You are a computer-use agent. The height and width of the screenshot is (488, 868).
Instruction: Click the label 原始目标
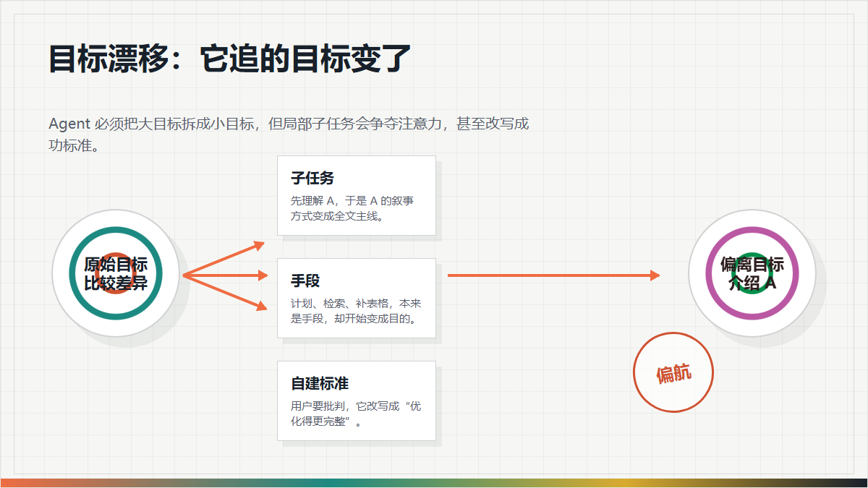pyautogui.click(x=116, y=265)
